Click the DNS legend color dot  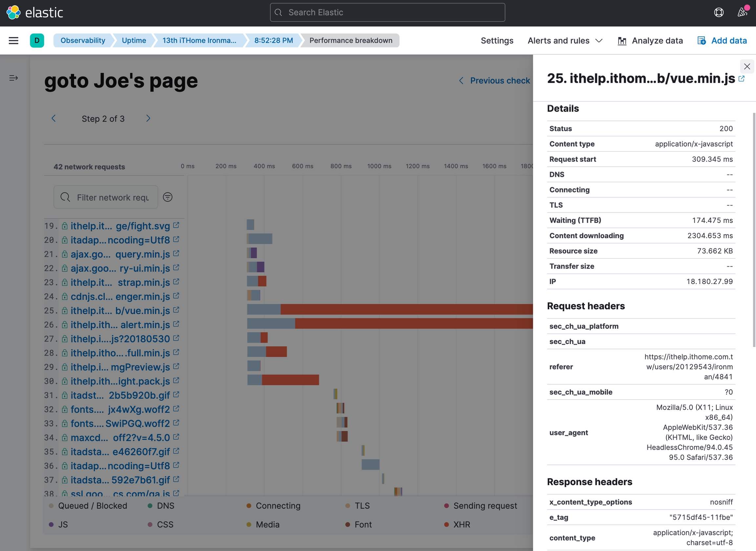point(150,506)
